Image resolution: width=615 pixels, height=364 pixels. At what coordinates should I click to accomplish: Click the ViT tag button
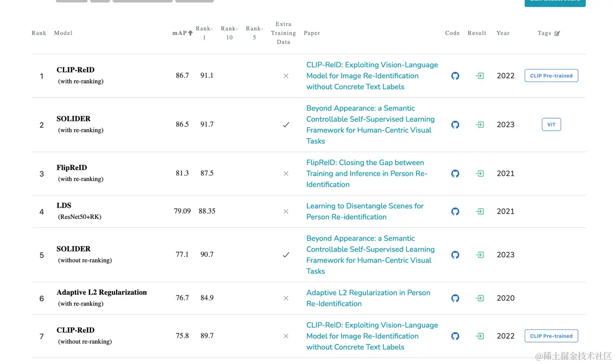pos(551,125)
